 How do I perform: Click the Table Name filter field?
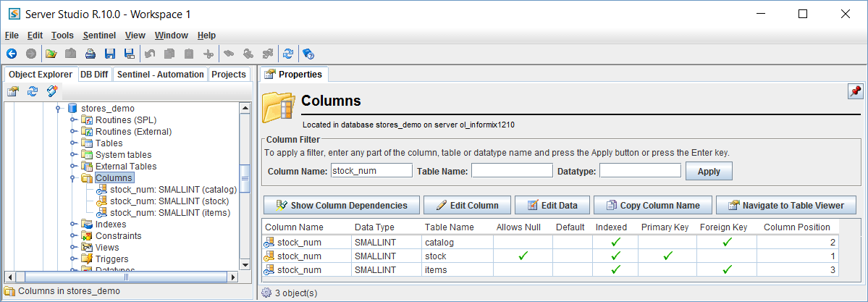512,171
